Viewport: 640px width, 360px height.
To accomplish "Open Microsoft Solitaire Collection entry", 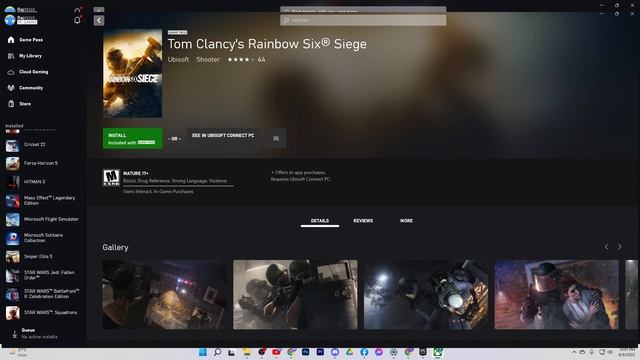I will click(x=42, y=238).
